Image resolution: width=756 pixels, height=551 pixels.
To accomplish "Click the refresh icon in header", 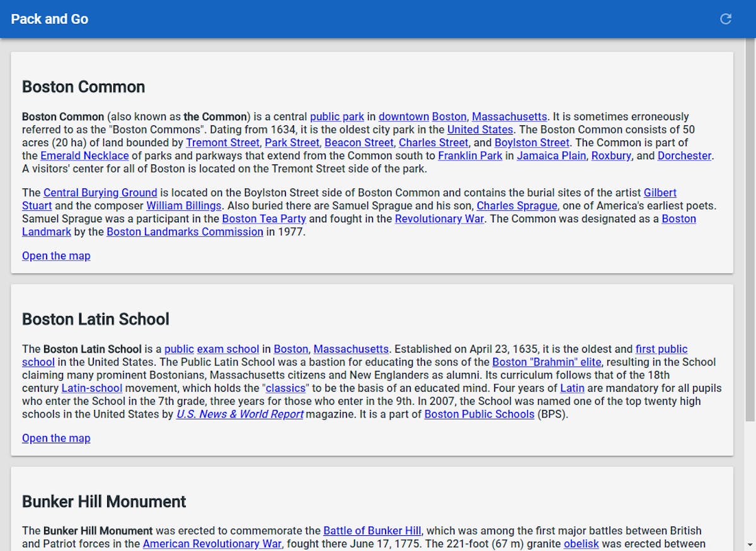I will (726, 19).
